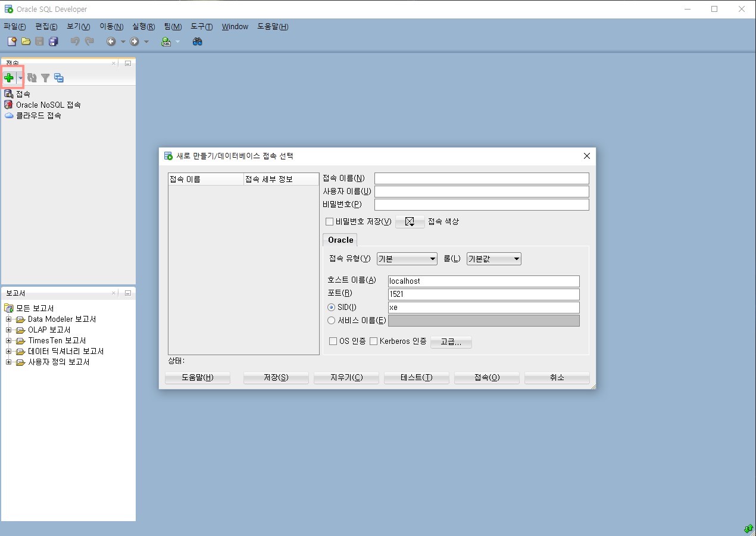Viewport: 756px width, 536px height.
Task: Open the 편집(E) menu
Action: coord(46,27)
